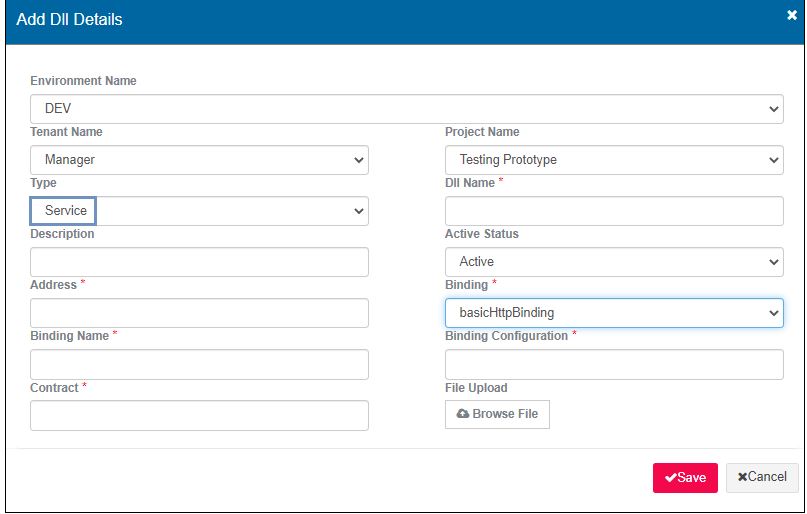Close the Add Dll Details dialog

tap(791, 15)
